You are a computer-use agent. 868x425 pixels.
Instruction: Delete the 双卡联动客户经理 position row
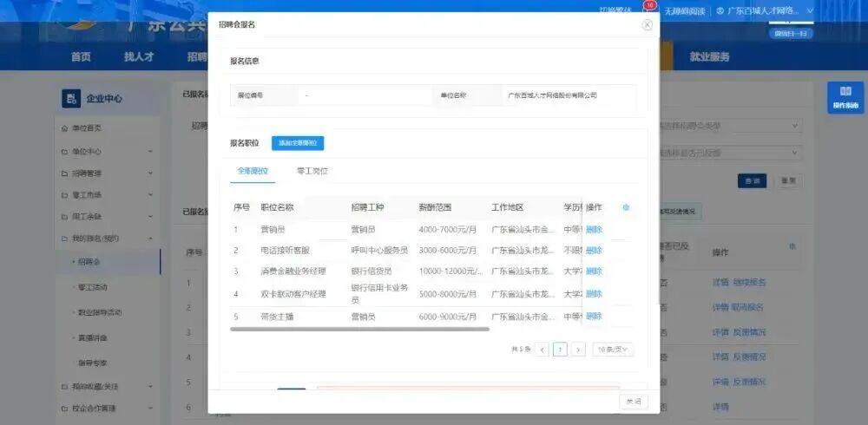[594, 294]
